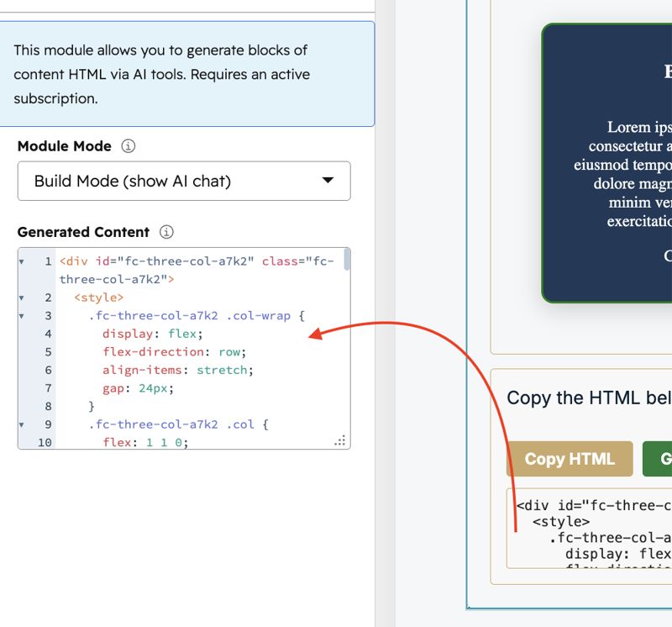Screen dimensions: 672x627
Task: Click the module description info banner
Action: click(186, 74)
